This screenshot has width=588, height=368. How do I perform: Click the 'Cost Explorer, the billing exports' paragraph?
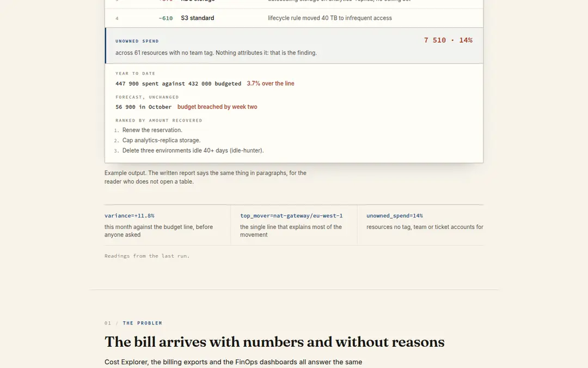pos(233,362)
